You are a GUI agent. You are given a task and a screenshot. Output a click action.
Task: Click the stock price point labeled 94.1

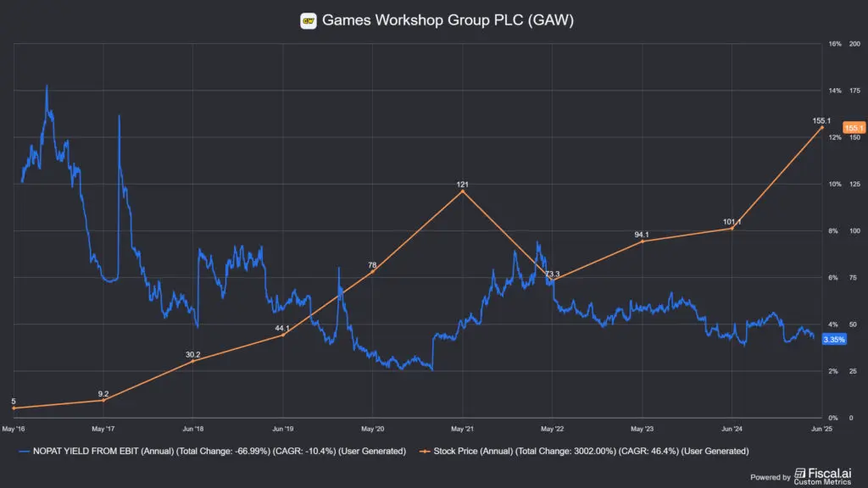coord(643,241)
